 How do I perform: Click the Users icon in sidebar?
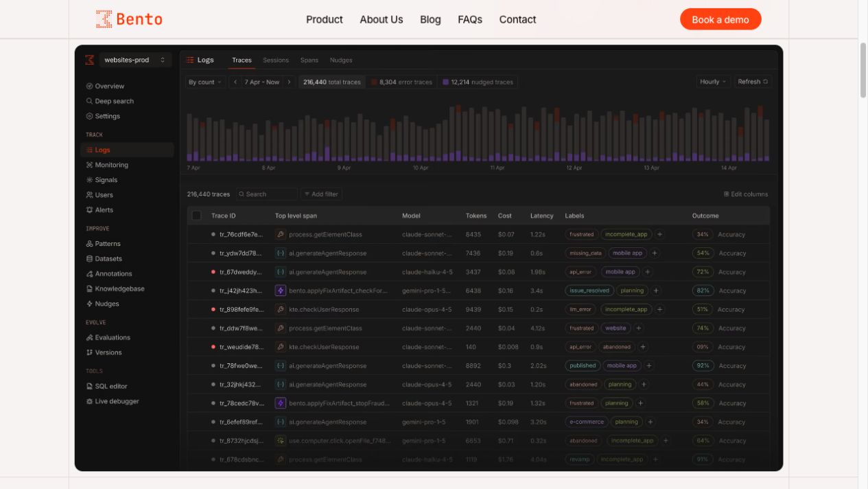point(89,195)
